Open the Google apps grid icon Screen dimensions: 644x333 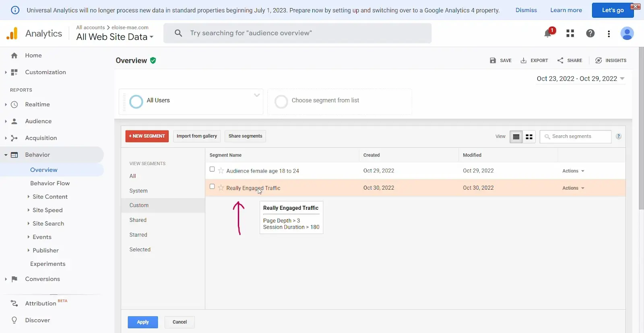[570, 33]
